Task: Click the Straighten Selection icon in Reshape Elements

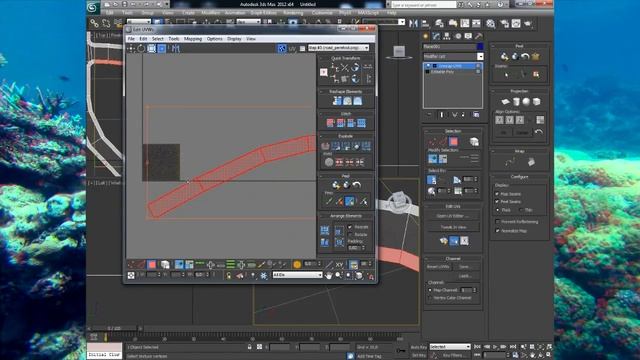Action: 337,101
